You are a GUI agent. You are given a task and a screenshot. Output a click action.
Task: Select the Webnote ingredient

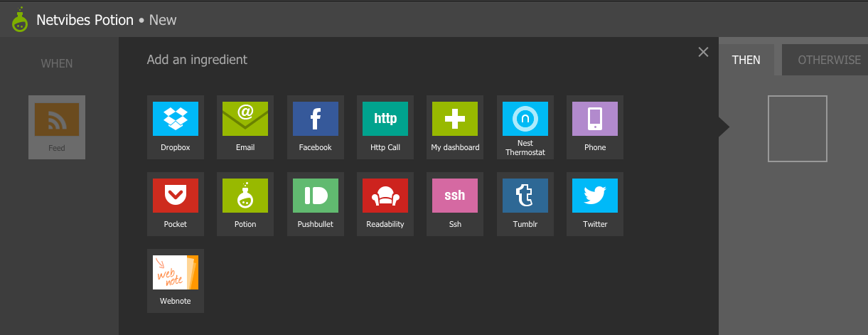coord(175,281)
